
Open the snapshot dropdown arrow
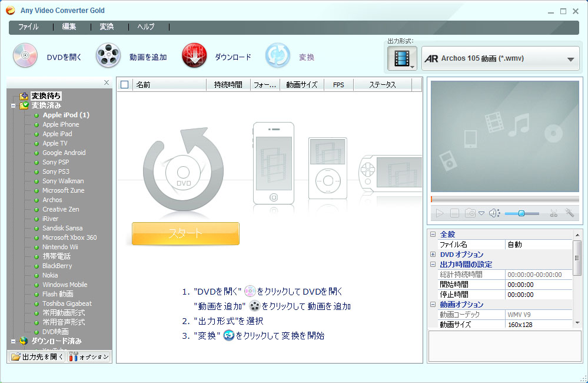click(481, 213)
